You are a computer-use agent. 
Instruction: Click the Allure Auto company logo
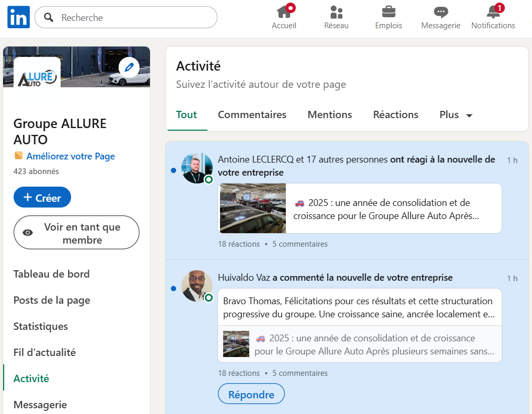[37, 78]
